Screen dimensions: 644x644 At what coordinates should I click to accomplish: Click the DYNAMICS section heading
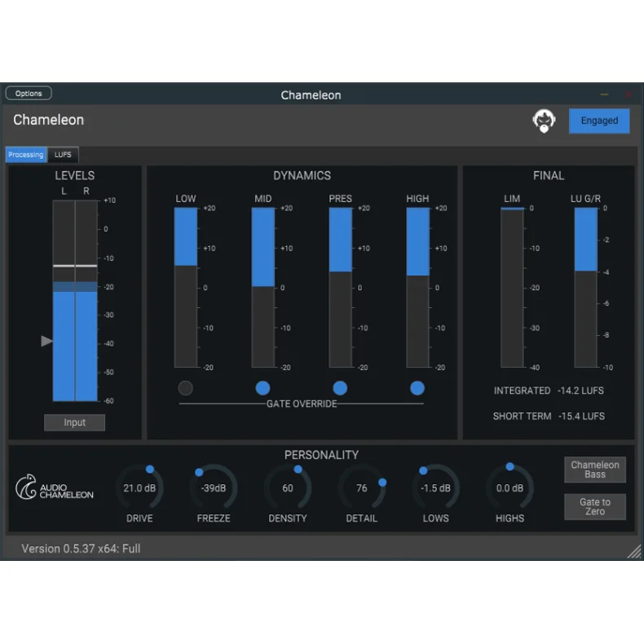click(x=302, y=176)
